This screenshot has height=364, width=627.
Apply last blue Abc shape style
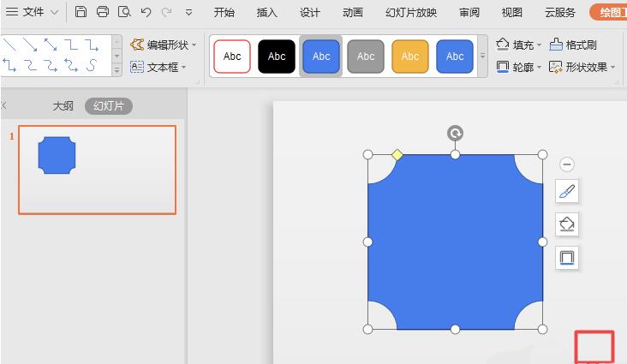pos(455,57)
